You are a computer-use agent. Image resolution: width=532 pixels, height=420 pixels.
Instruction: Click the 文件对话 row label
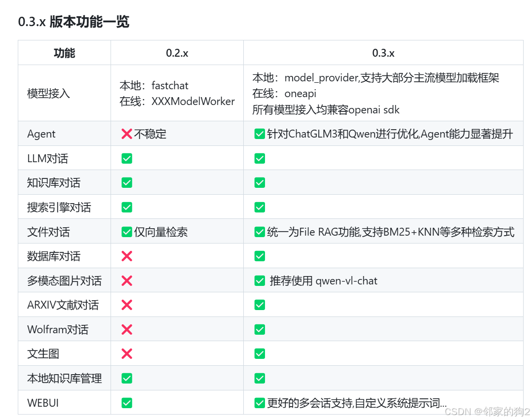tap(48, 232)
